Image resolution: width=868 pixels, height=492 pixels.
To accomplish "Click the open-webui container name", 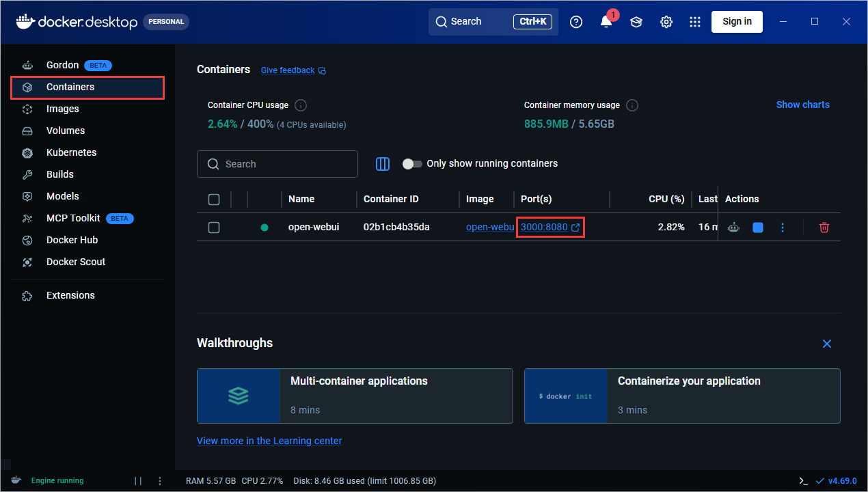I will [x=314, y=227].
